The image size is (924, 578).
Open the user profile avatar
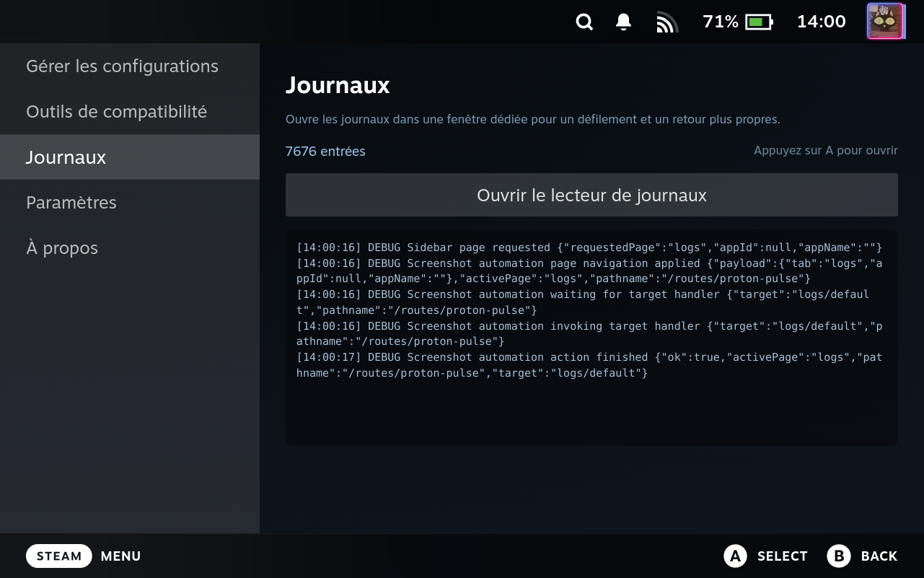(886, 22)
